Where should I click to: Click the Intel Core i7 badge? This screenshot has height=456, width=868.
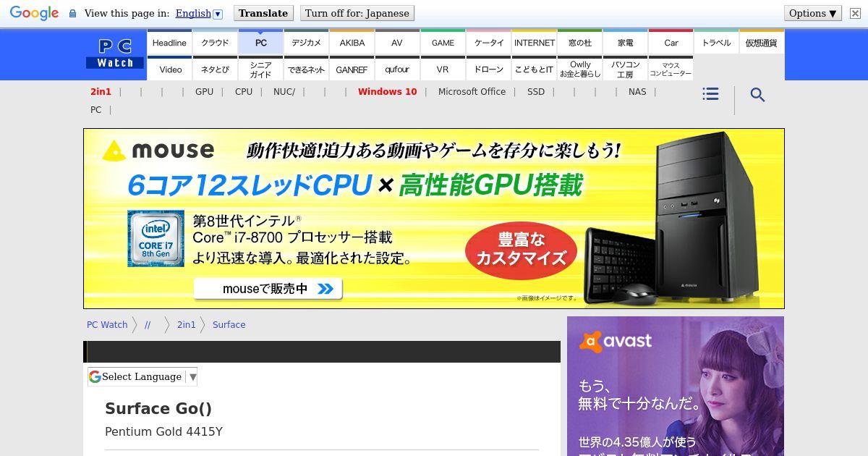tap(156, 239)
